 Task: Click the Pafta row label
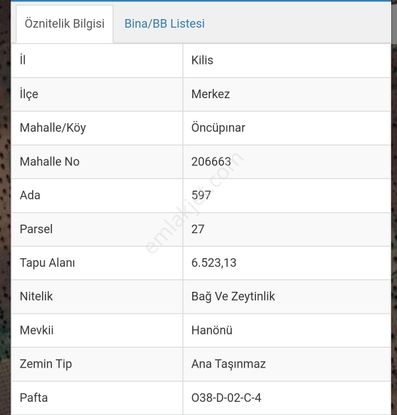coord(34,398)
